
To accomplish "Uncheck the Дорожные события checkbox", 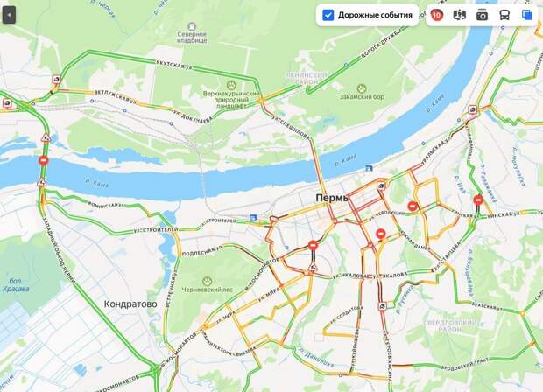I will click(328, 15).
